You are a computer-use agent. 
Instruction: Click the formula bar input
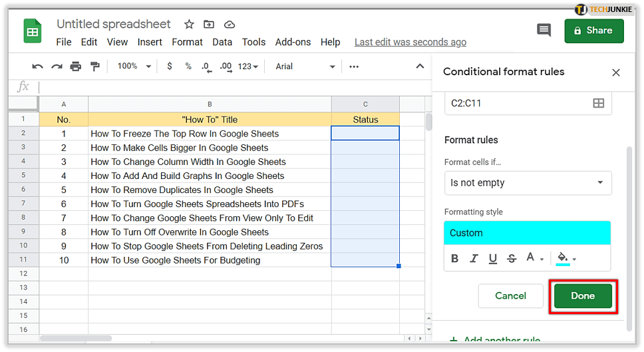point(226,87)
